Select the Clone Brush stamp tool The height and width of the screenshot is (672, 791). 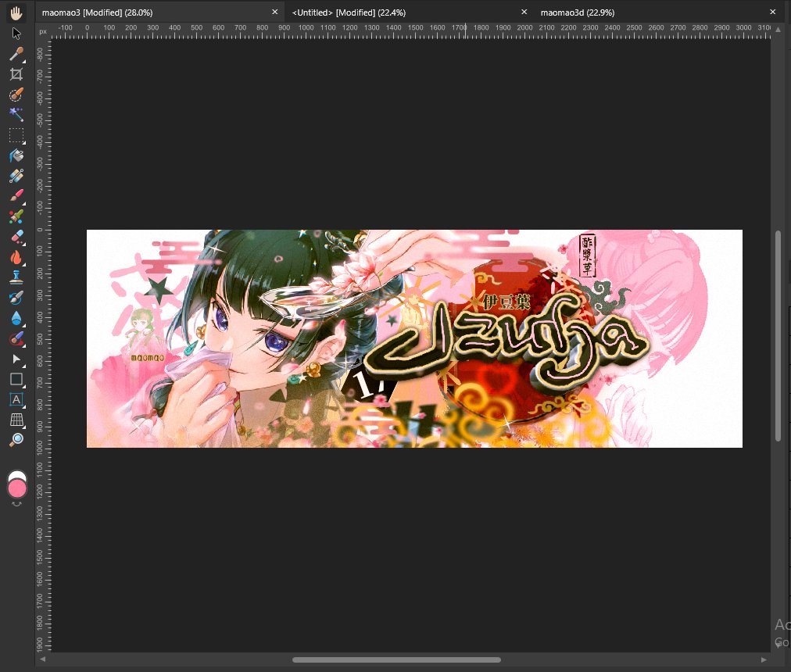pyautogui.click(x=16, y=277)
